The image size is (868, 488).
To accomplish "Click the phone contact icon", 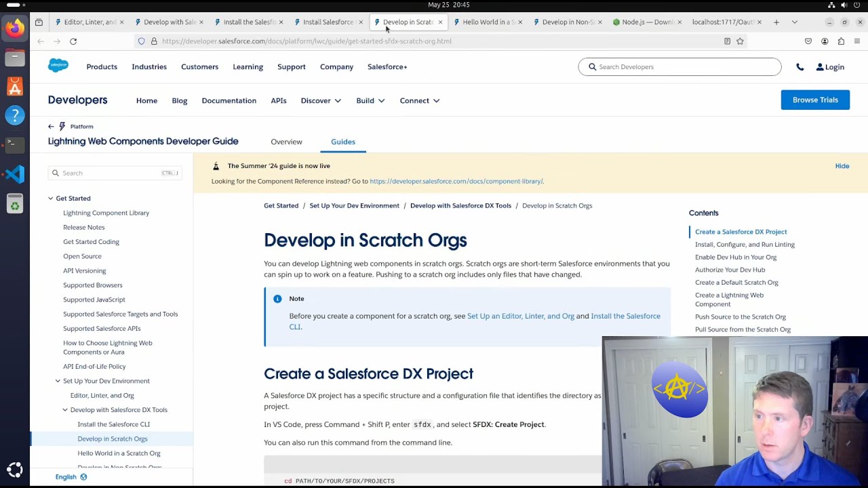I will (800, 67).
